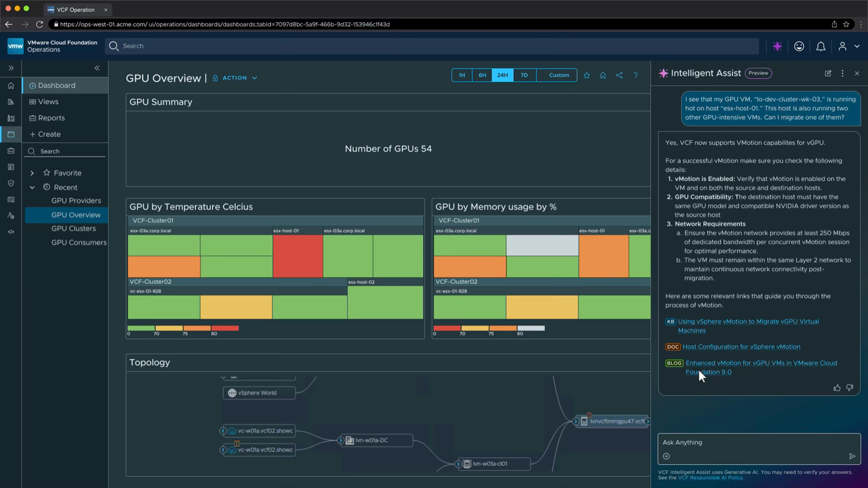The width and height of the screenshot is (868, 488).
Task: Select the 7D time range
Action: coord(524,75)
